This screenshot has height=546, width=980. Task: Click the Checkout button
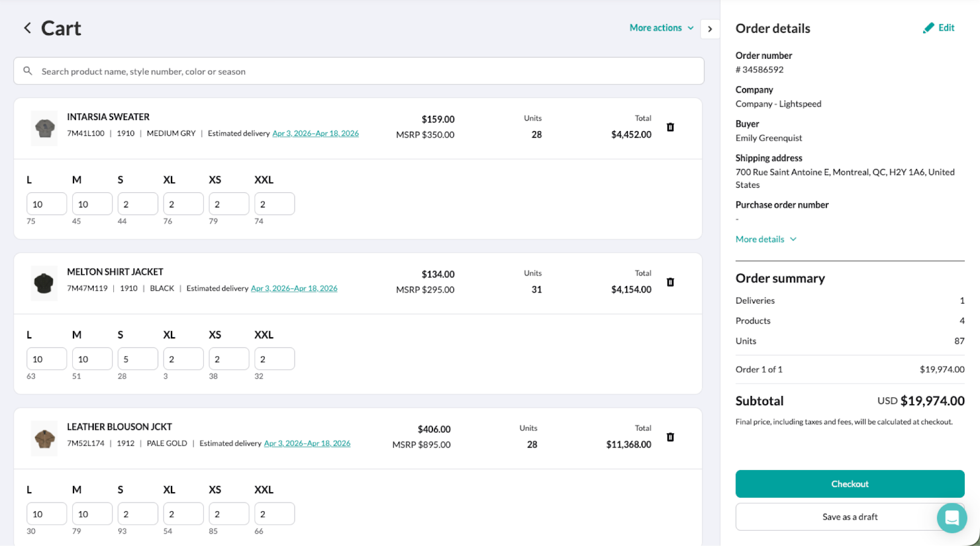[x=850, y=484]
